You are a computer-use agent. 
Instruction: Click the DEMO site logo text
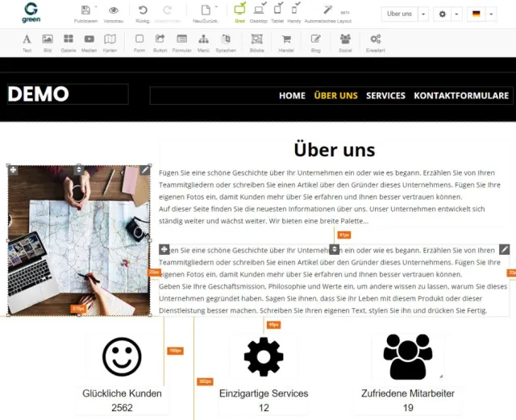click(x=38, y=94)
